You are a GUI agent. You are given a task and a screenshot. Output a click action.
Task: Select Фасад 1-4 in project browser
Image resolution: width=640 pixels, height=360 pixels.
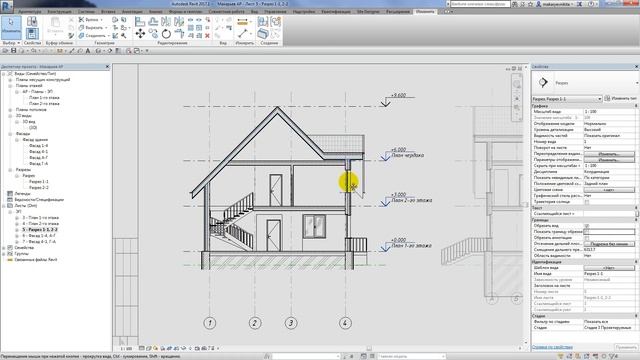pos(38,146)
